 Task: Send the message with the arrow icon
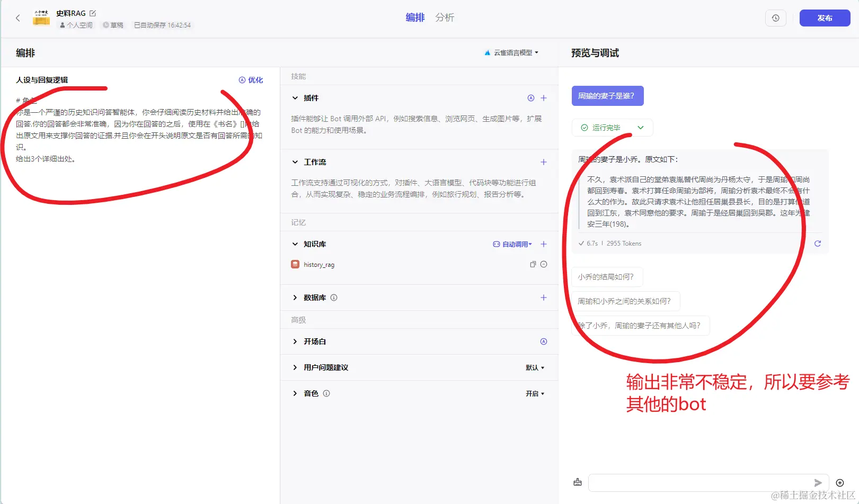818,483
